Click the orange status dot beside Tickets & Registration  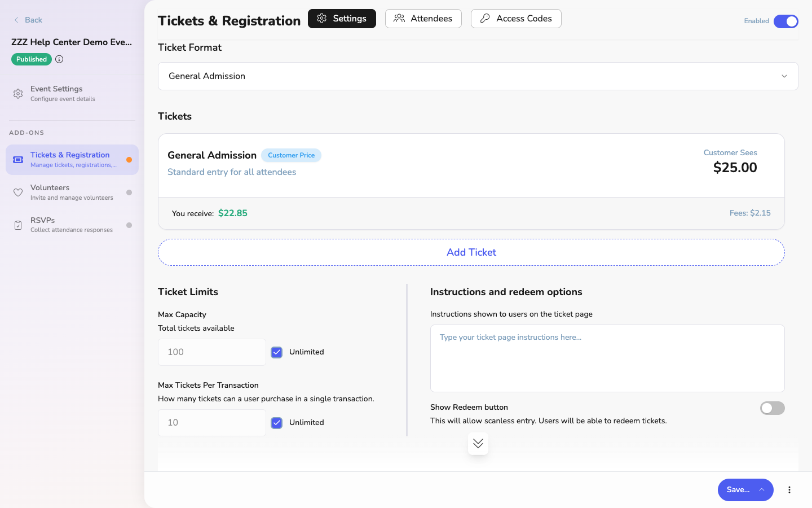tap(129, 160)
